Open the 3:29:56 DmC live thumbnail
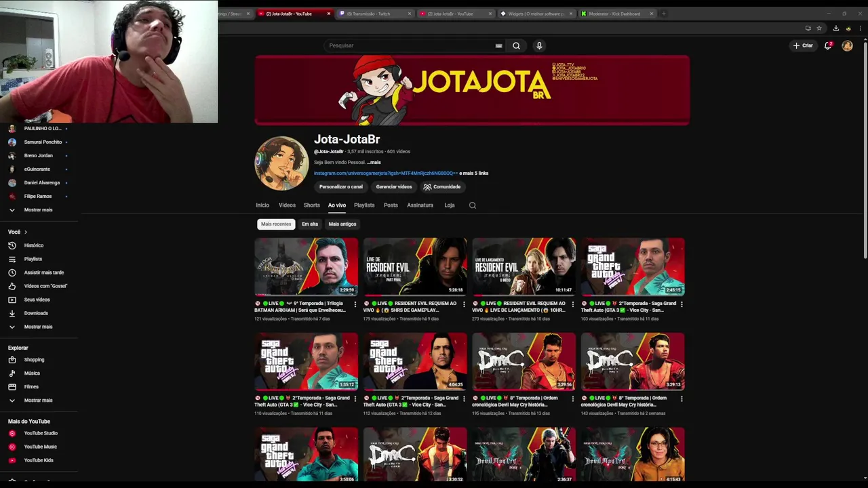This screenshot has height=488, width=868. (524, 361)
